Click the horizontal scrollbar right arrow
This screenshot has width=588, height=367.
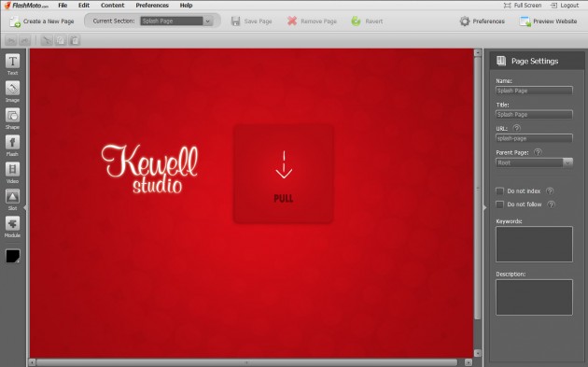pos(469,362)
